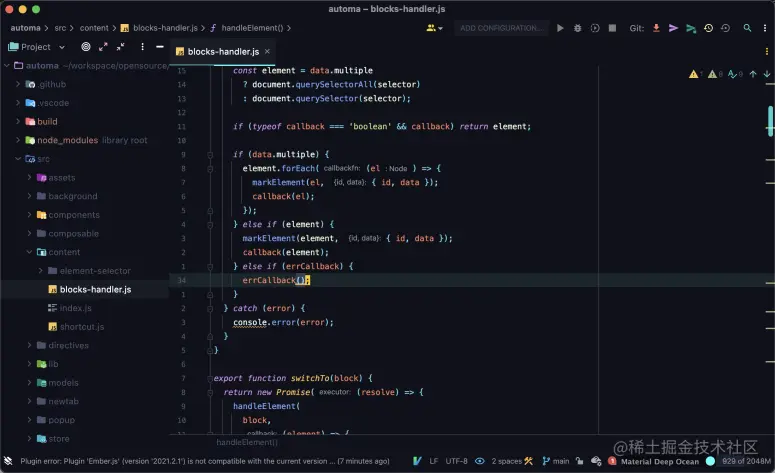775x473 pixels.
Task: Stop the running process button
Action: (612, 28)
